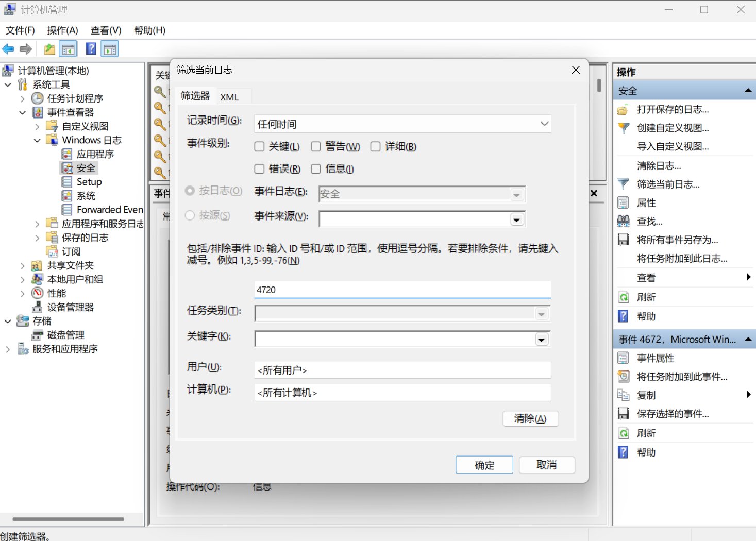
Task: Check the 警告(W) event level checkbox
Action: pos(316,147)
